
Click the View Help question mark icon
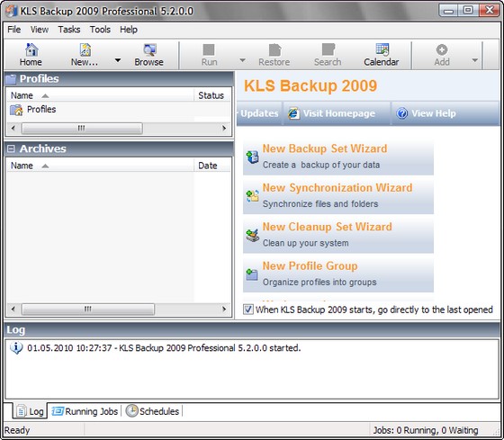pyautogui.click(x=401, y=113)
